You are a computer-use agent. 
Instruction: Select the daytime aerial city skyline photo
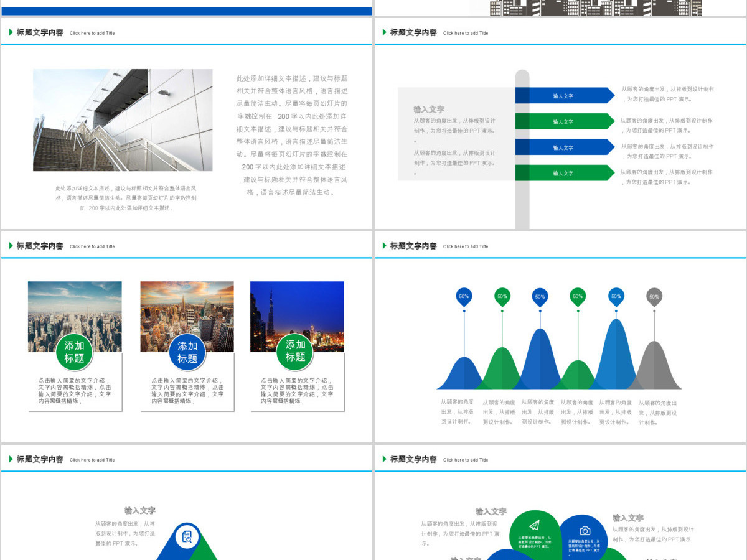(x=75, y=317)
